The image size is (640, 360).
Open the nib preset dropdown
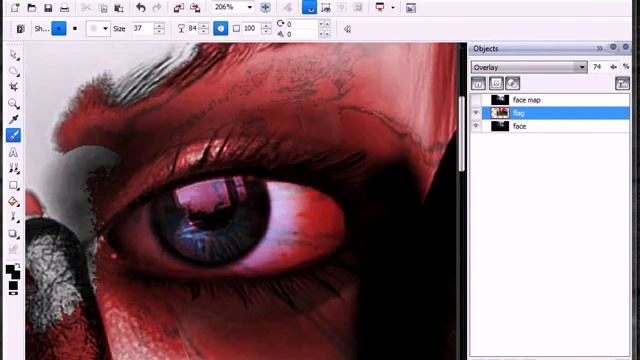pyautogui.click(x=105, y=29)
